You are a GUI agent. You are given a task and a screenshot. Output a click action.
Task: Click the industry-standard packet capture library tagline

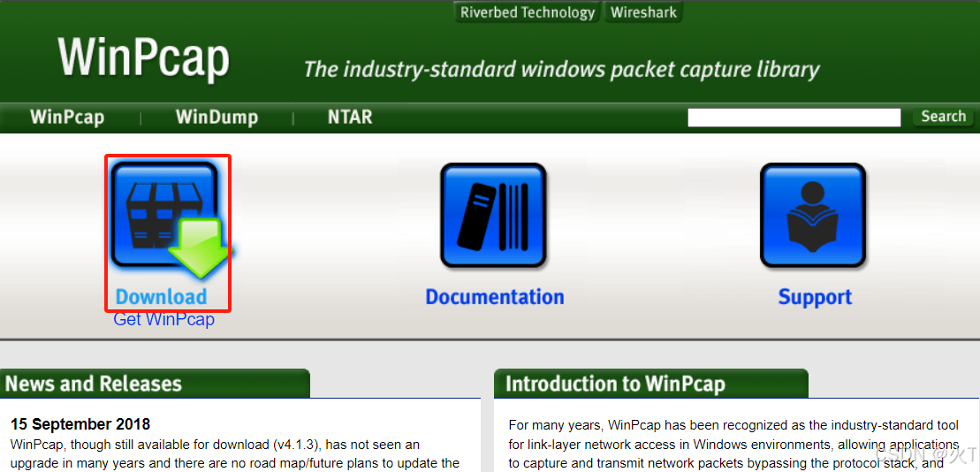[x=561, y=69]
